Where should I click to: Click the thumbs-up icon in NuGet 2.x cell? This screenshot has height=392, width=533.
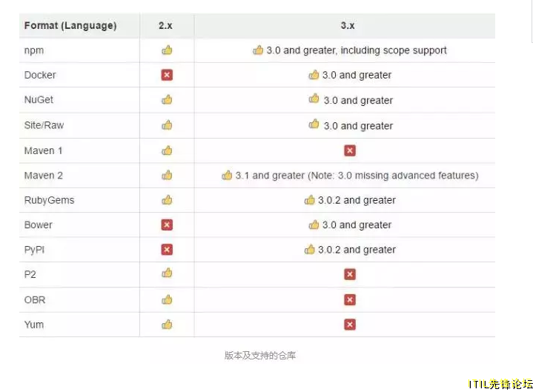167,99
